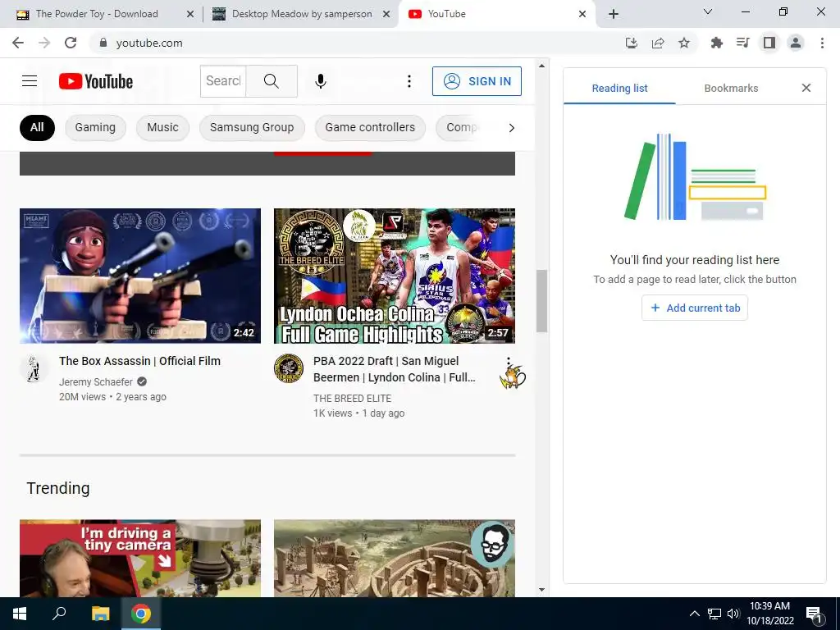This screenshot has height=630, width=840.
Task: View site information padlock icon
Action: [103, 43]
